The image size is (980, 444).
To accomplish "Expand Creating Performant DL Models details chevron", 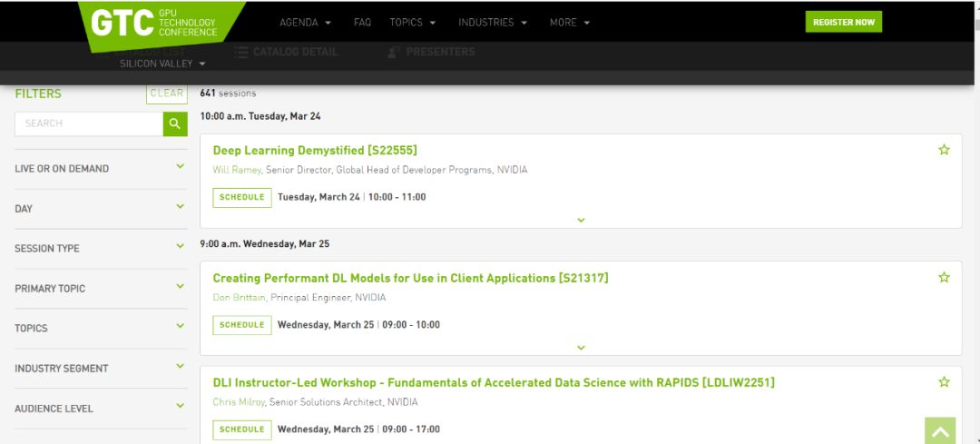I will click(x=582, y=348).
